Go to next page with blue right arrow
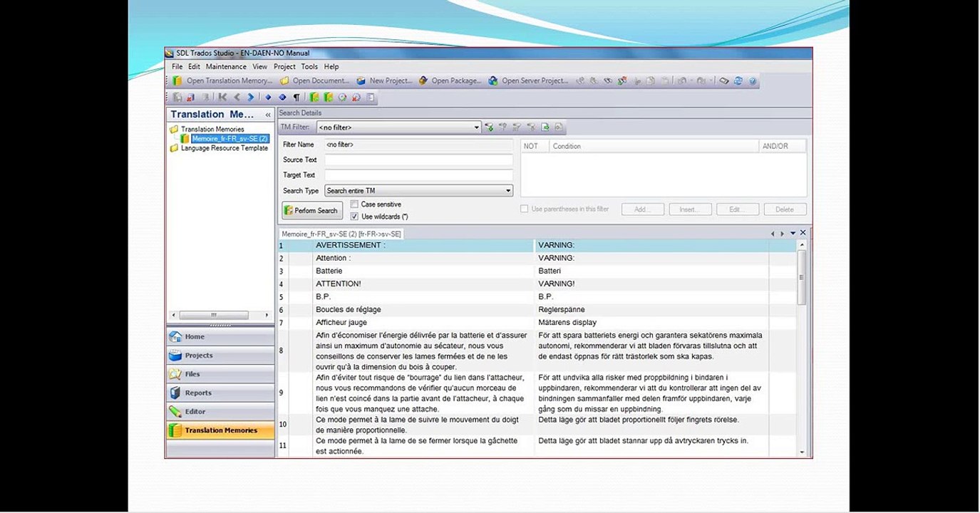This screenshot has height=513, width=980. coord(250,98)
